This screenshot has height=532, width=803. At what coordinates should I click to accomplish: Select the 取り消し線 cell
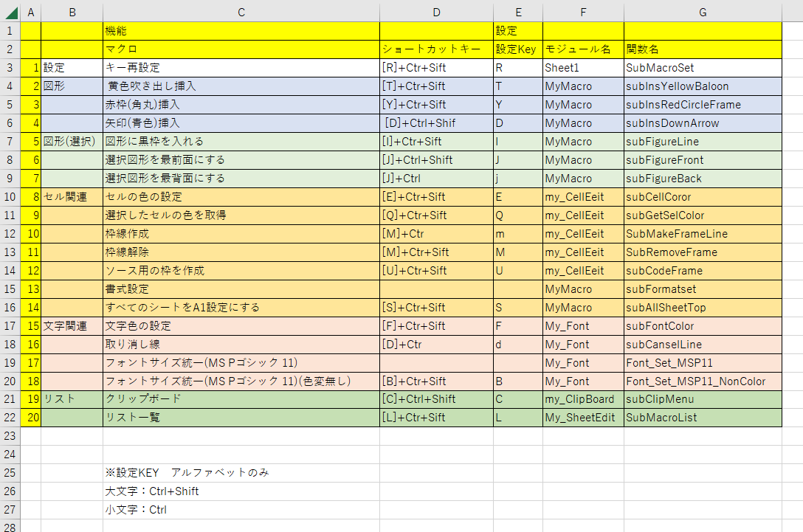point(241,344)
